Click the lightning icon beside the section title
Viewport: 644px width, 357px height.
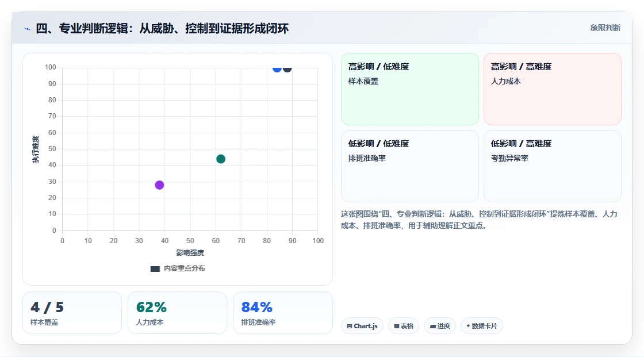coord(28,29)
